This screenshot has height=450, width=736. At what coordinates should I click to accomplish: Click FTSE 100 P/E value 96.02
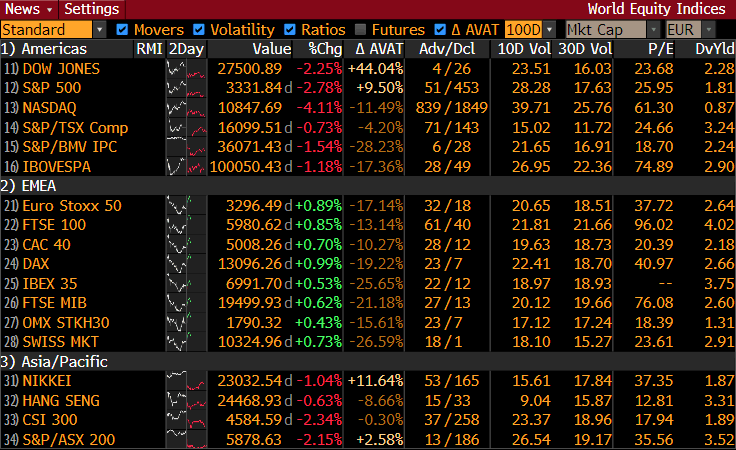tap(654, 225)
